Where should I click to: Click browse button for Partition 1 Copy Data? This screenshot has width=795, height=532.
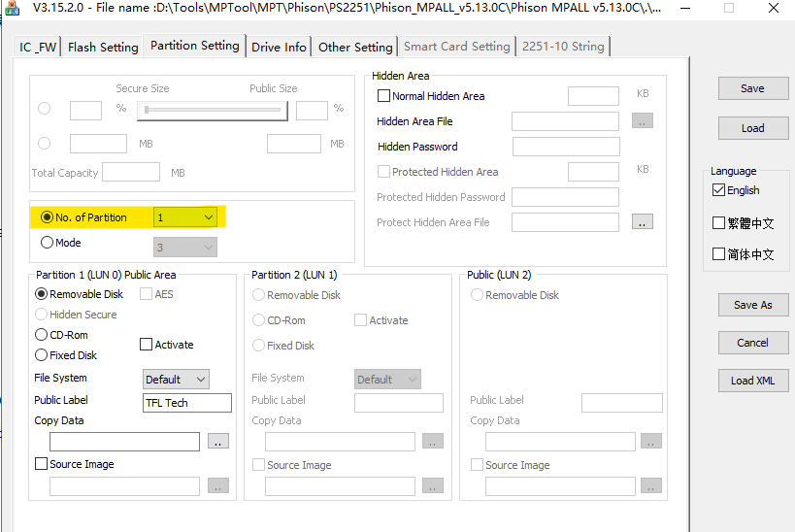217,442
